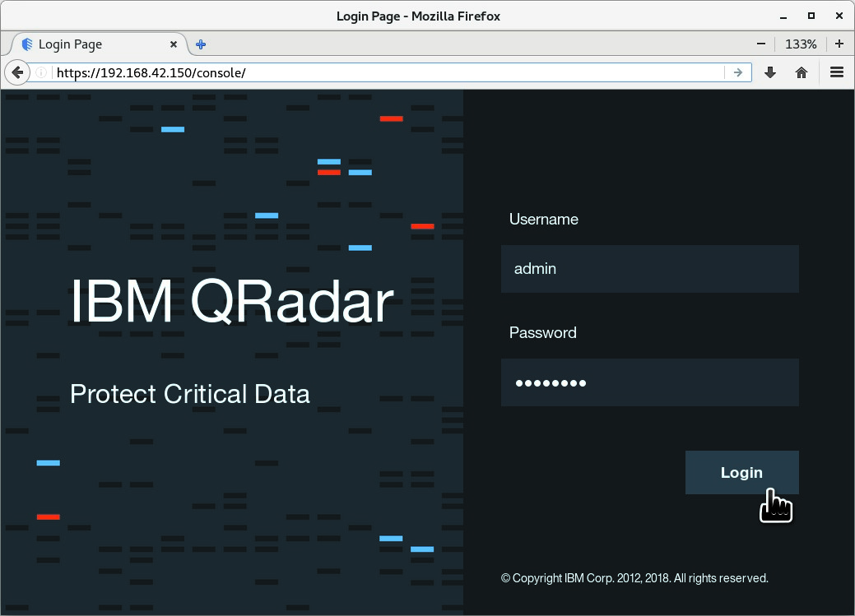Open a new tab with the plus icon
855x616 pixels.
click(201, 44)
